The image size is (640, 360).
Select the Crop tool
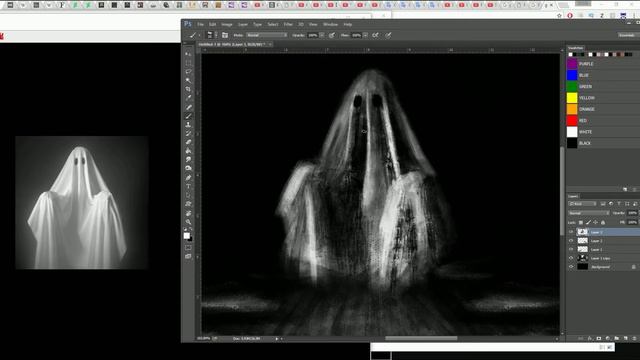[x=188, y=89]
